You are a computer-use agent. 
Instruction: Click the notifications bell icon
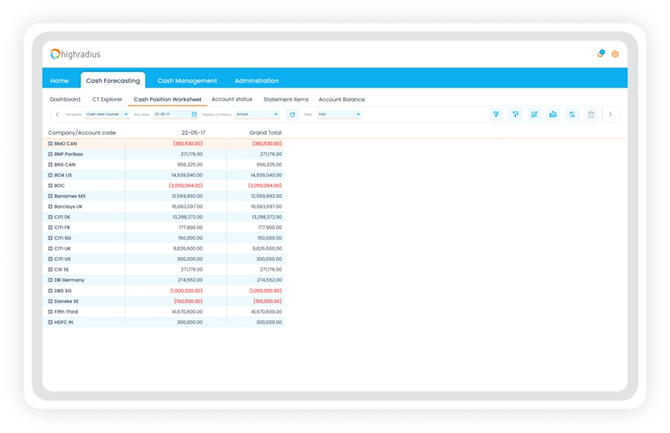pyautogui.click(x=600, y=54)
